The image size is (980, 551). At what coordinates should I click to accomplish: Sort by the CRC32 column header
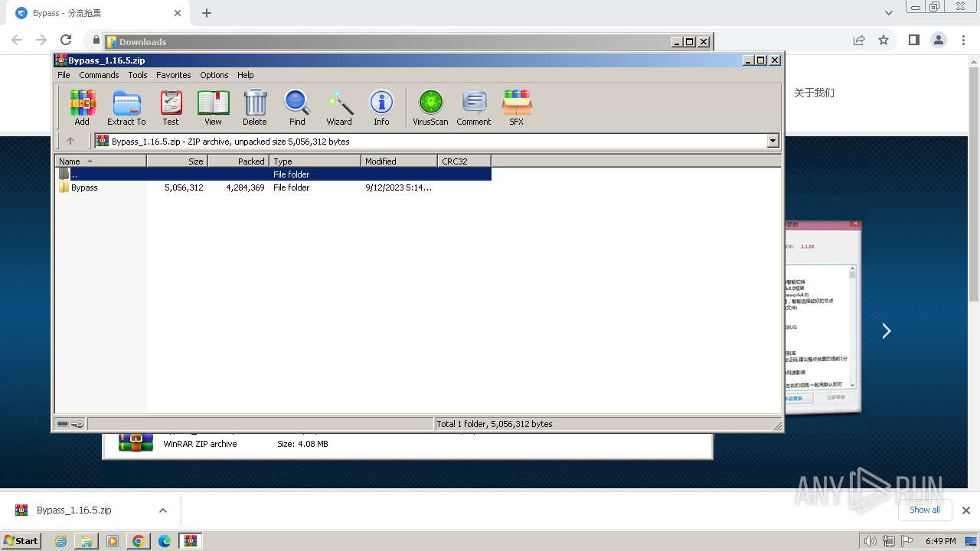(464, 161)
